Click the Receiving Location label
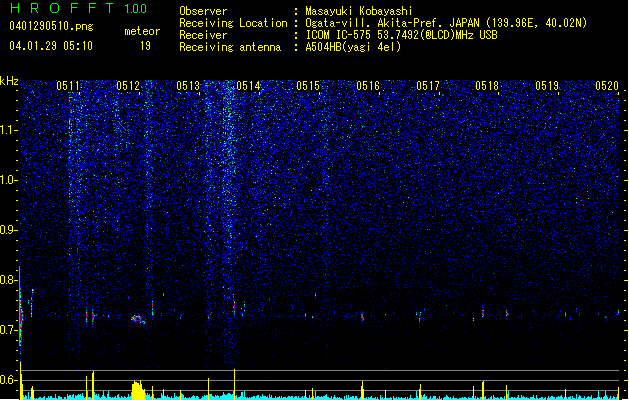This screenshot has width=629, height=400. [233, 23]
